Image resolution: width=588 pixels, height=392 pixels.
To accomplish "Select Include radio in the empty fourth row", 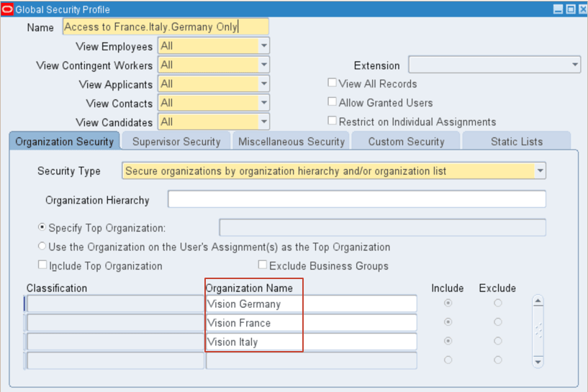I will (448, 360).
